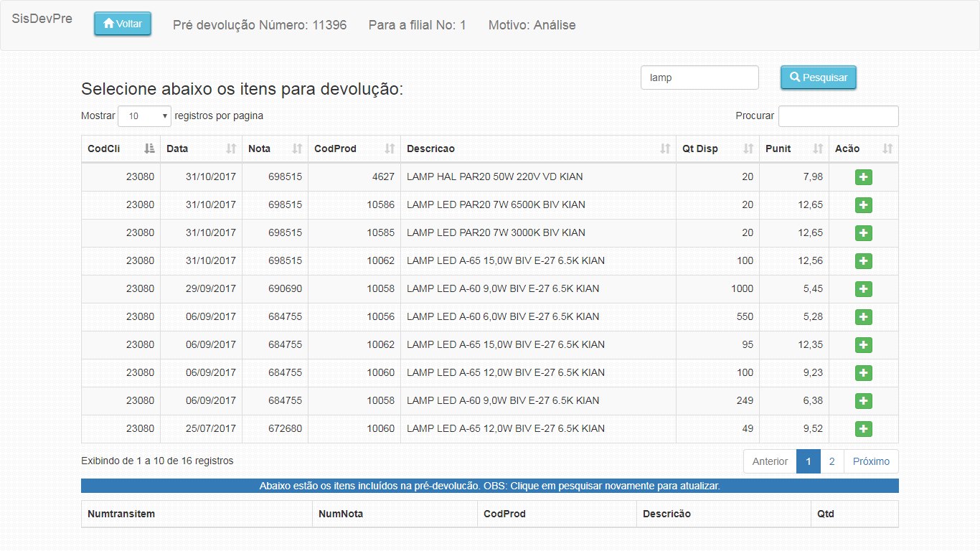The width and height of the screenshot is (980, 551).
Task: Open the records per page dropdown
Action: click(x=144, y=116)
